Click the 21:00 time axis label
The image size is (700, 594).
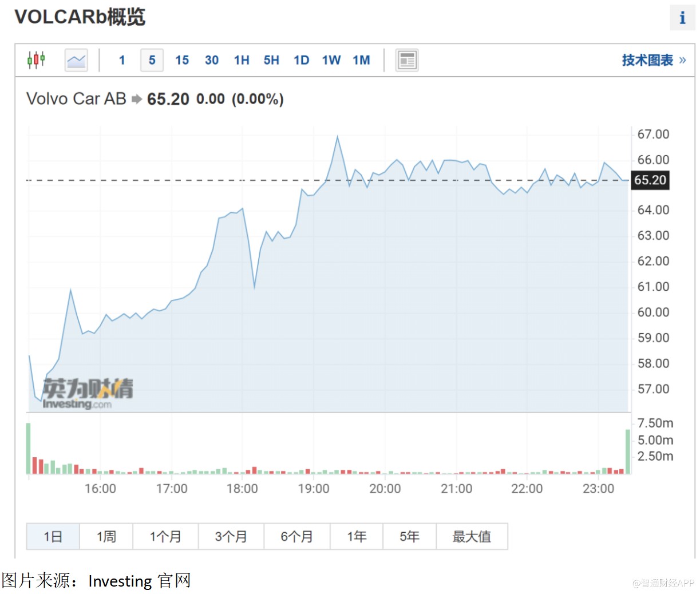coord(456,489)
